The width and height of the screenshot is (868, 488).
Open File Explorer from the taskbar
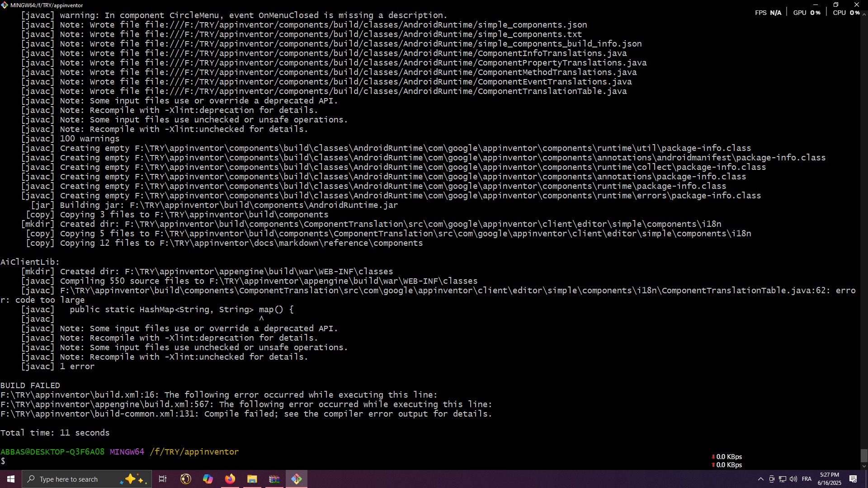[252, 479]
